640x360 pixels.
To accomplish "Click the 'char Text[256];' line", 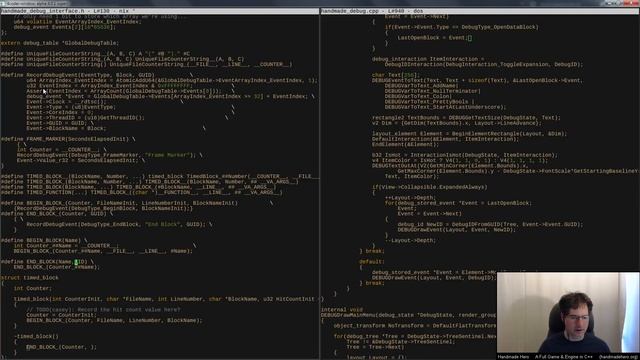I will point(396,75).
